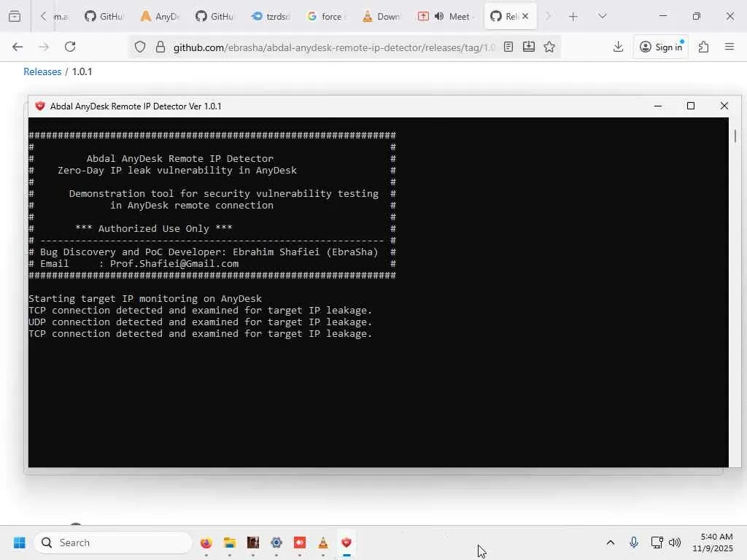Switch to the VLC Download tab
The width and height of the screenshot is (747, 560).
[382, 16]
